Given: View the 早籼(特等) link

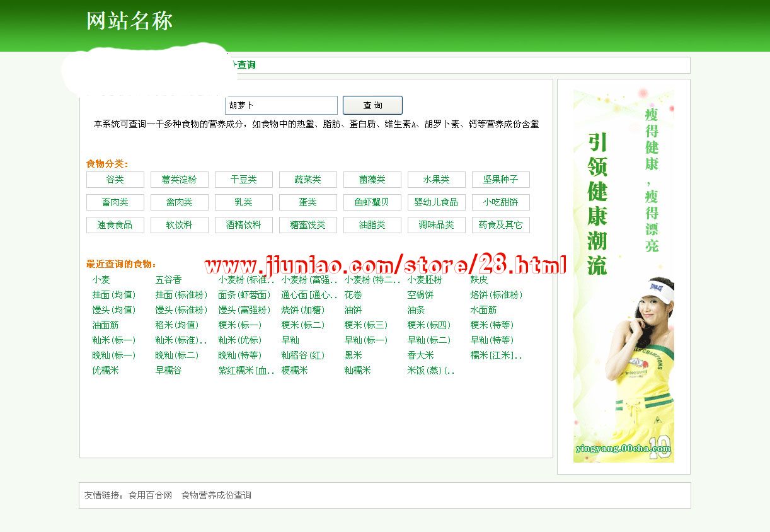Looking at the screenshot, I should [492, 340].
